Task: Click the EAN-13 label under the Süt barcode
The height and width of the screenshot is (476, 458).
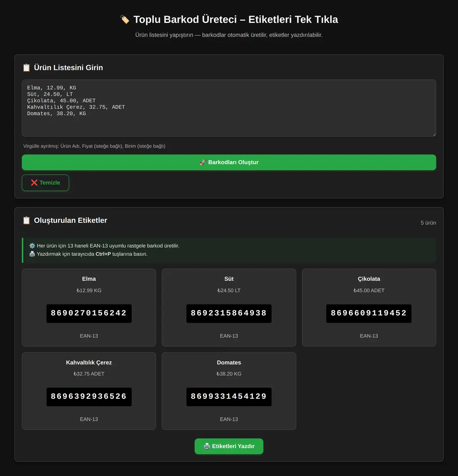Action: tap(229, 336)
